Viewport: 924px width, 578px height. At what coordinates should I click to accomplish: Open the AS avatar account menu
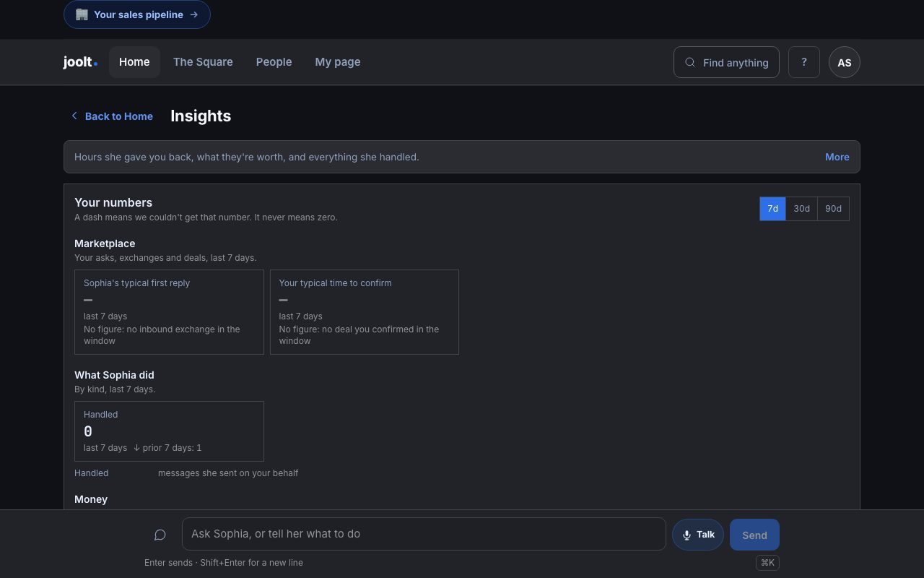(x=844, y=62)
